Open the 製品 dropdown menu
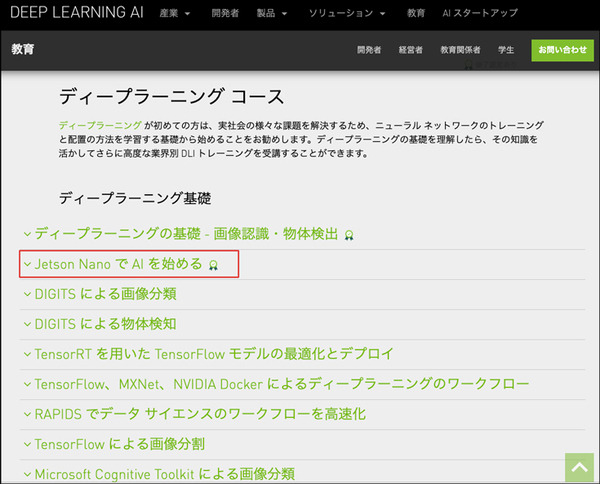600x484 pixels. 270,14
